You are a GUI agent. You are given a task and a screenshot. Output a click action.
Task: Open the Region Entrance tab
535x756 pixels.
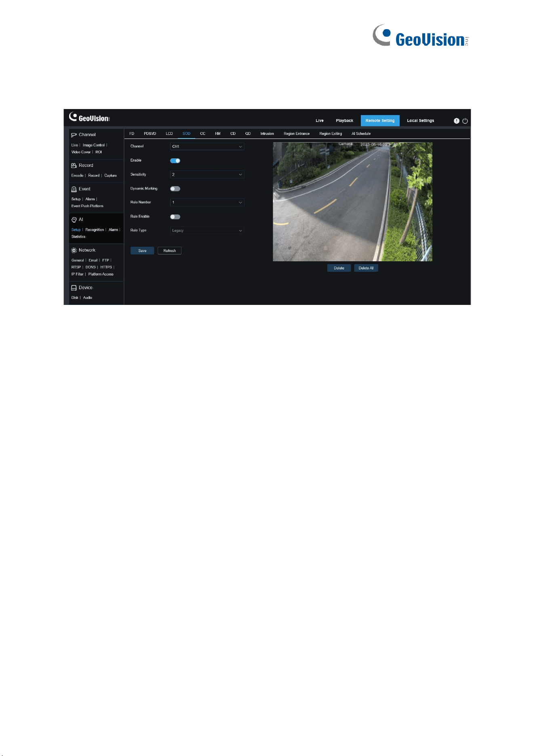tap(297, 134)
